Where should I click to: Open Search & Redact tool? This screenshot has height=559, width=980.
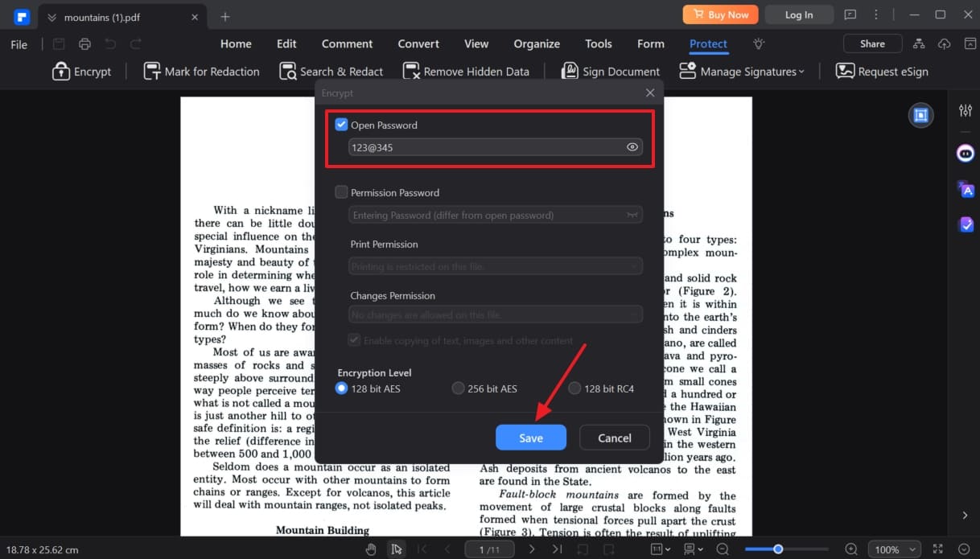tap(331, 72)
